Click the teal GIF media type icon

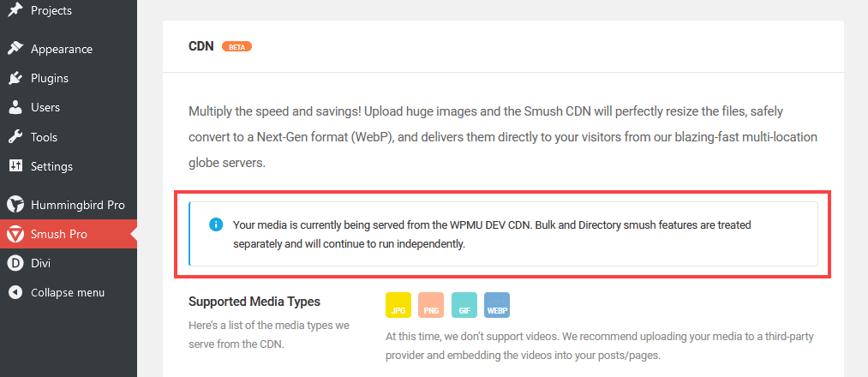pos(464,305)
